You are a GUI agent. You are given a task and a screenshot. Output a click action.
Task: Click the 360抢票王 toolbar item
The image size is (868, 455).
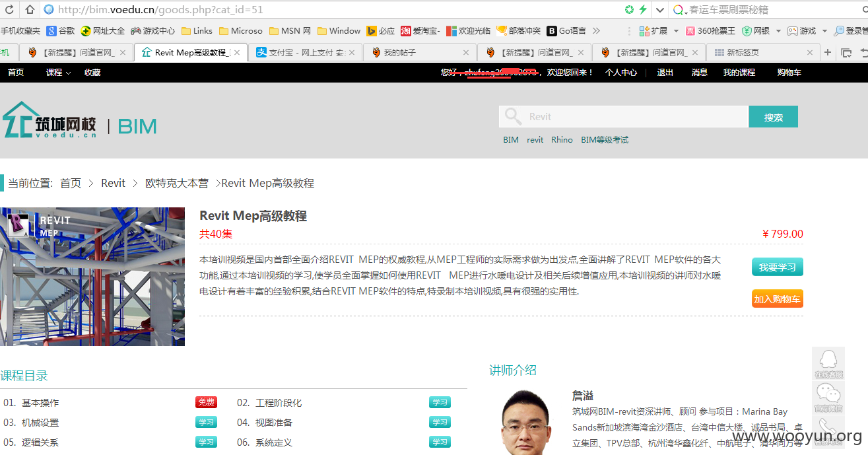[710, 31]
